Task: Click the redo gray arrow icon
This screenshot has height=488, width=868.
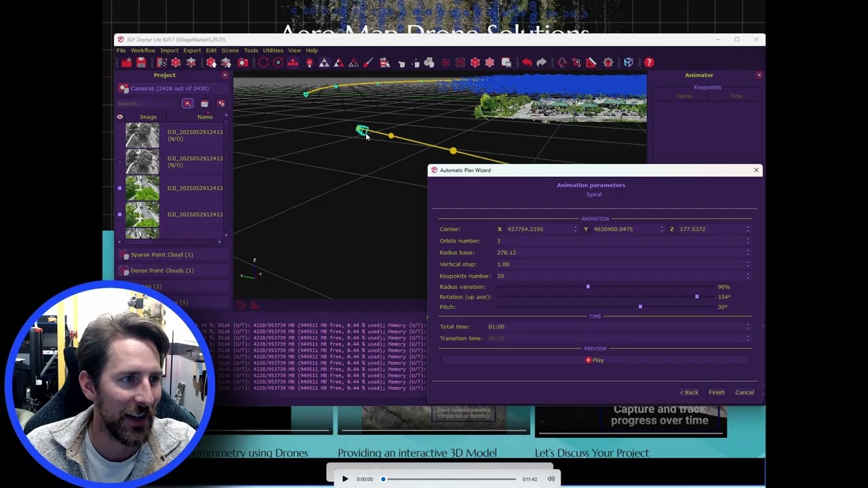Action: click(541, 62)
